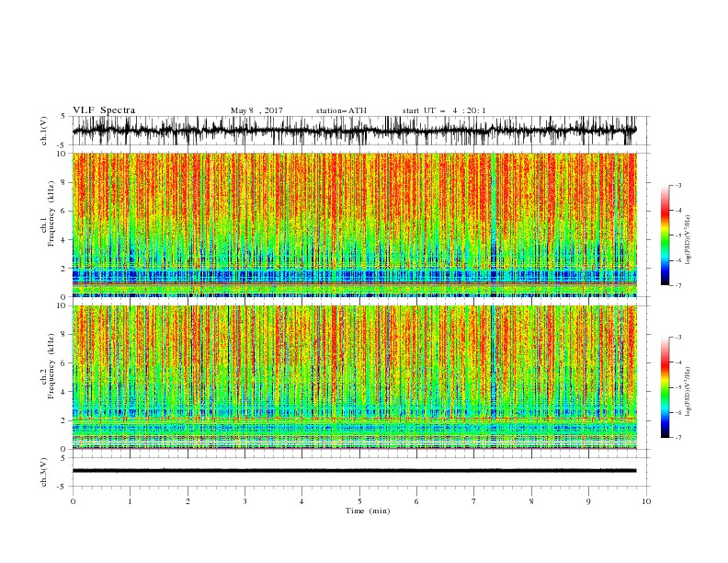Click time axis tick label "8"

[531, 501]
